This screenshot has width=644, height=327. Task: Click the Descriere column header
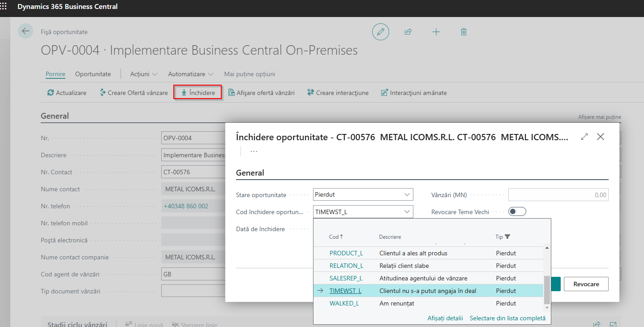point(390,237)
